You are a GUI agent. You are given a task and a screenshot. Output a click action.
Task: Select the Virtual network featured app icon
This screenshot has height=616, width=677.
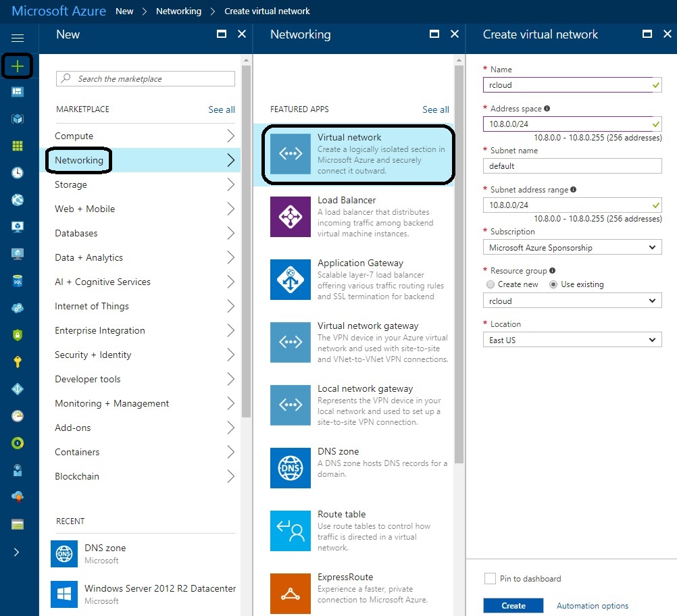pos(290,153)
